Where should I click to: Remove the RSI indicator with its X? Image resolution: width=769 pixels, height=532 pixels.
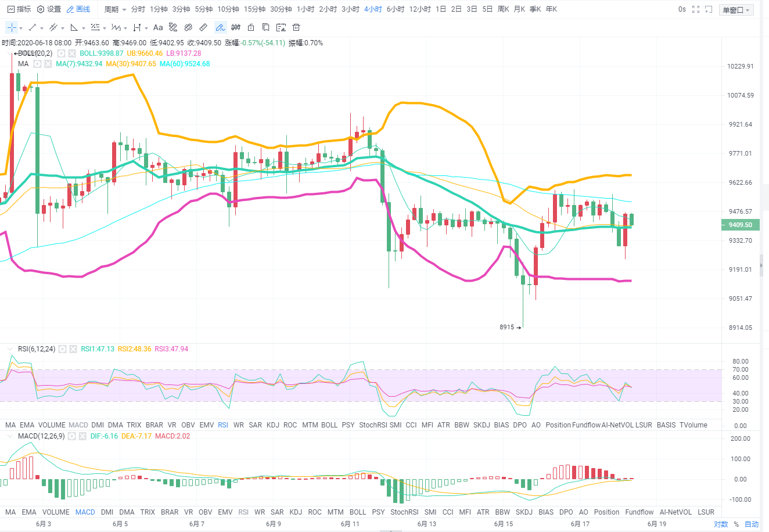[73, 349]
